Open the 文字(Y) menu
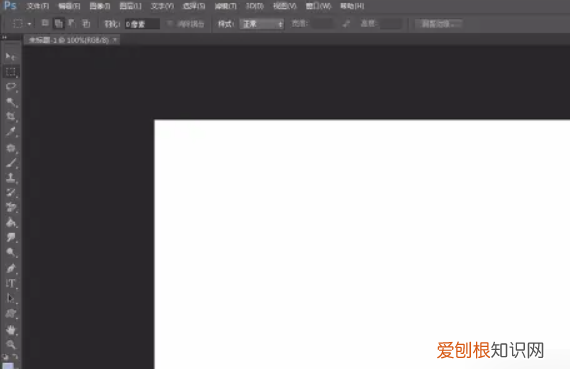This screenshot has height=369, width=570. 162,6
